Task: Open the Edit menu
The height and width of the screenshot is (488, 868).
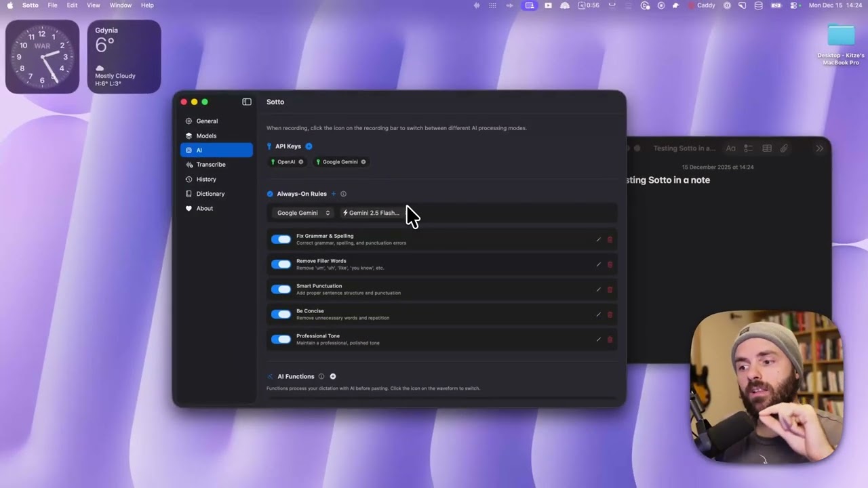Action: pyautogui.click(x=72, y=5)
